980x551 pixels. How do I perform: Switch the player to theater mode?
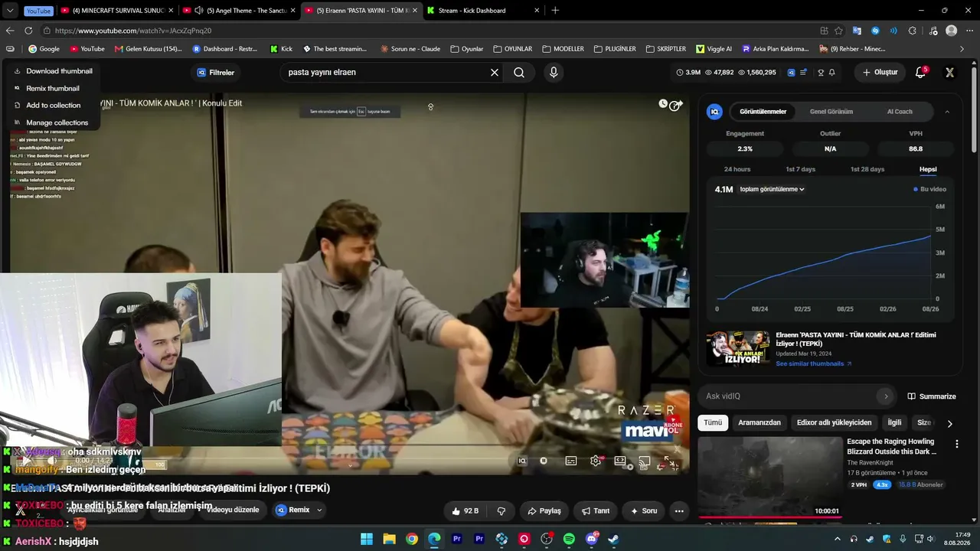620,461
